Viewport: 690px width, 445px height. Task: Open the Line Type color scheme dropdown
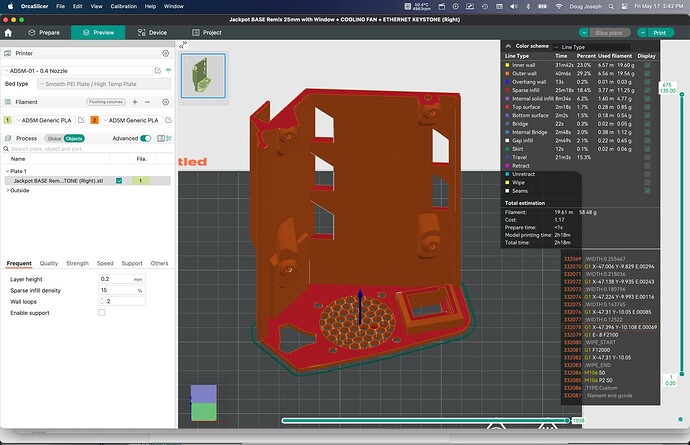tap(591, 47)
